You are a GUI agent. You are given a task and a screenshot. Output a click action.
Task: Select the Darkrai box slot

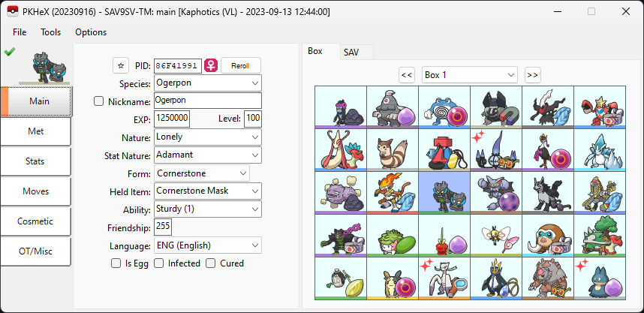point(548,107)
